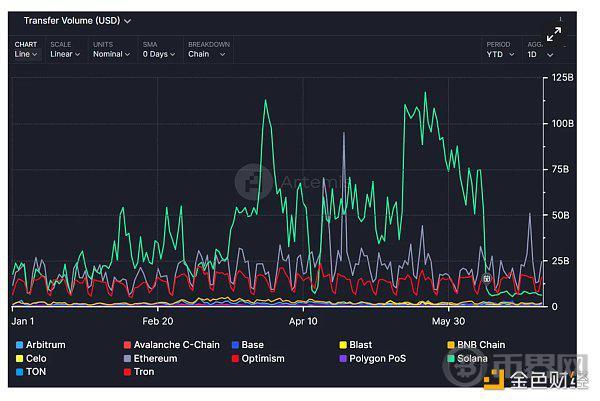Toggle Blast series in legend
600x401 pixels.
[x=355, y=345]
